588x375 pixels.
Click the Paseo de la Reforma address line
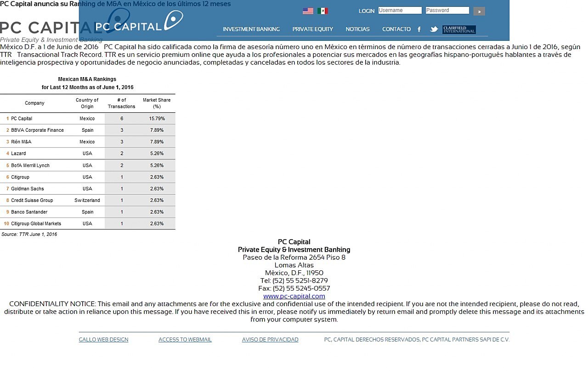tap(294, 257)
